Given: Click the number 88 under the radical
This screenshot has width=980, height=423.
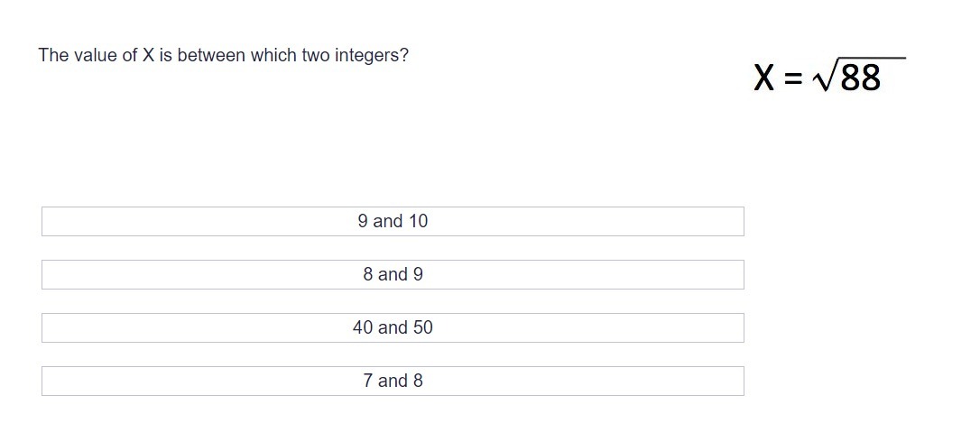Looking at the screenshot, I should pyautogui.click(x=860, y=78).
